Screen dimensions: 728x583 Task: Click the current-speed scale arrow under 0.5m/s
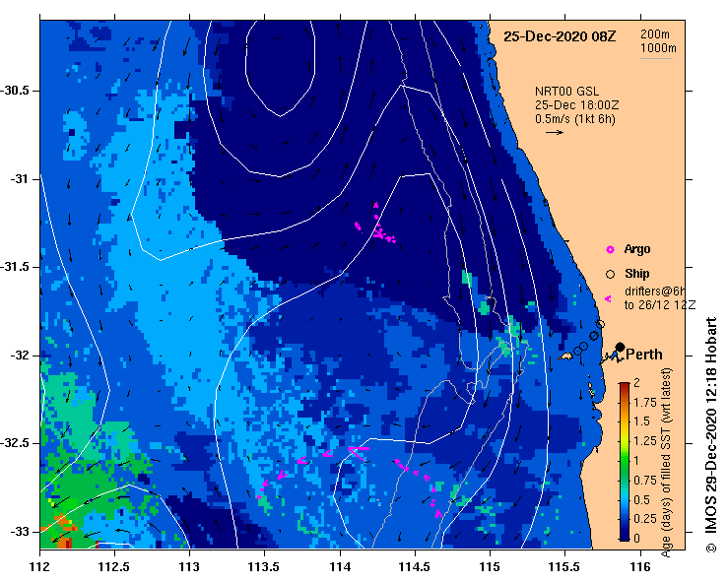[x=555, y=132]
